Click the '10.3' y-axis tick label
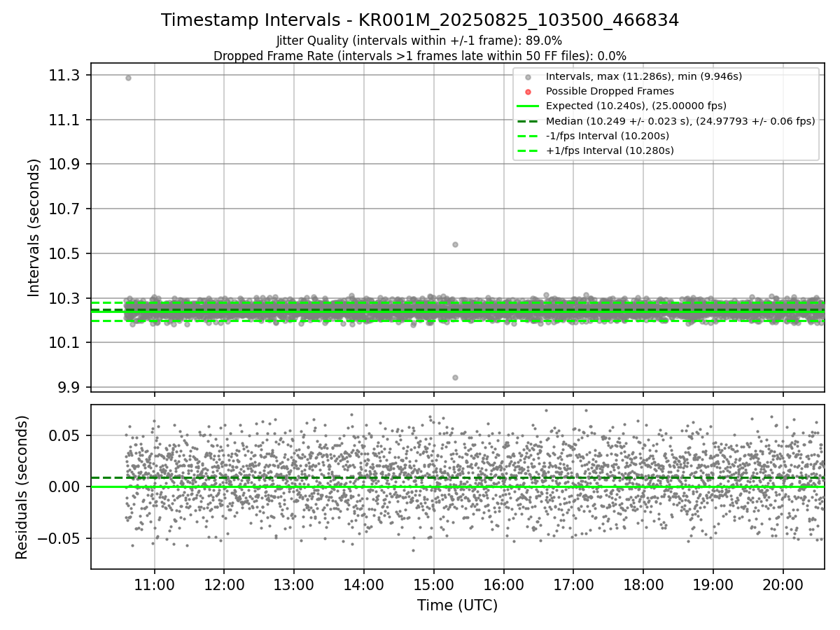Screen dimensions: 840x630 [65, 298]
